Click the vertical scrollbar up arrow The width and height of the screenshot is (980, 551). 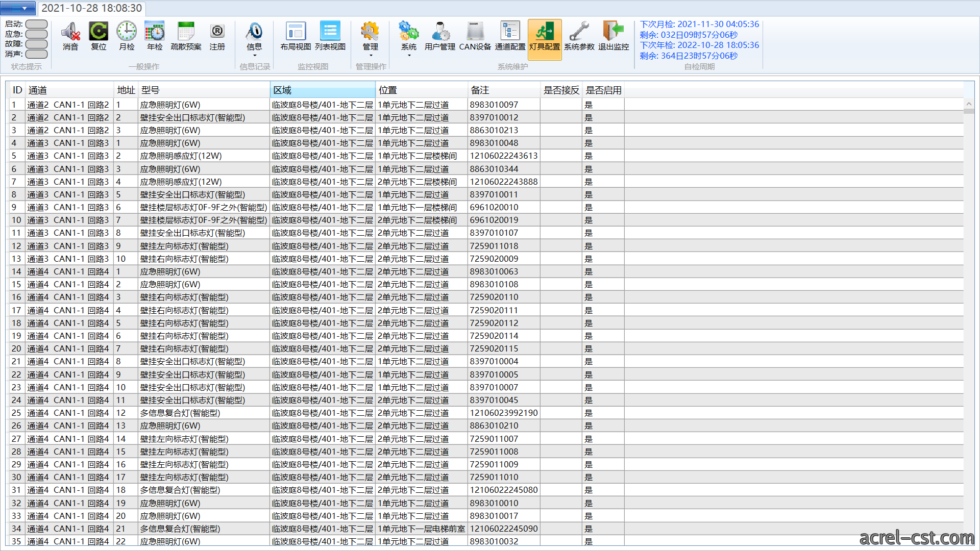(969, 104)
